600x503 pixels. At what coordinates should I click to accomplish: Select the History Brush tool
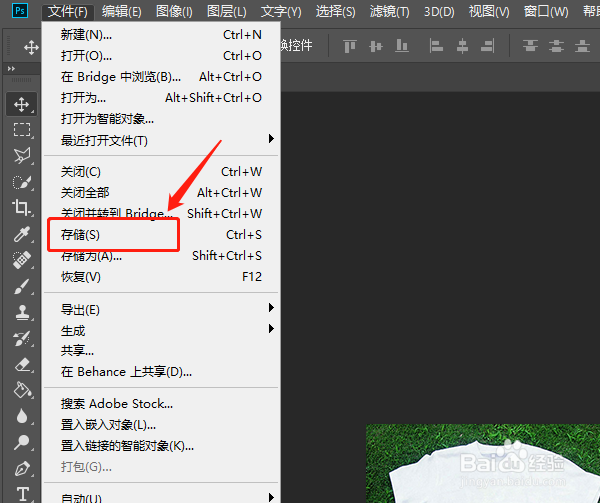click(x=21, y=338)
